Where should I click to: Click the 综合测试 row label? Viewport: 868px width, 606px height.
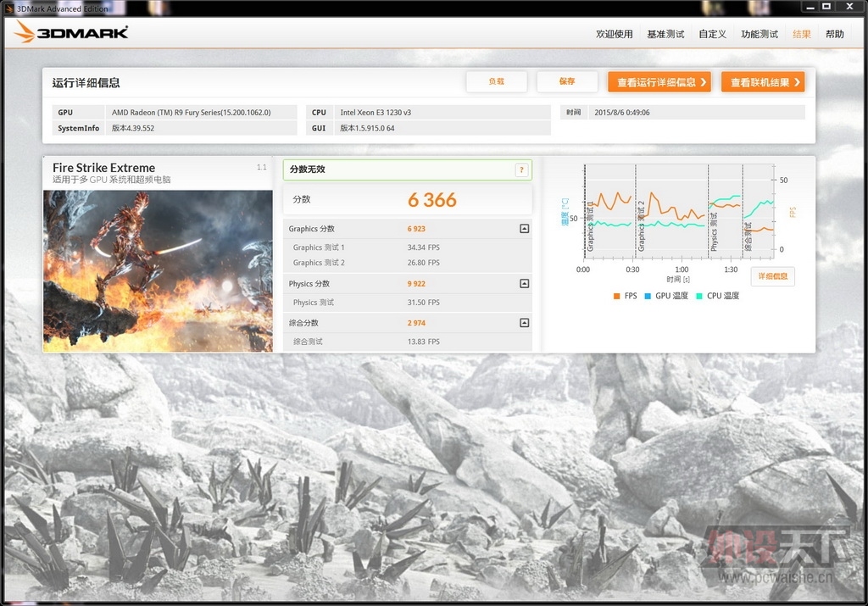point(307,342)
